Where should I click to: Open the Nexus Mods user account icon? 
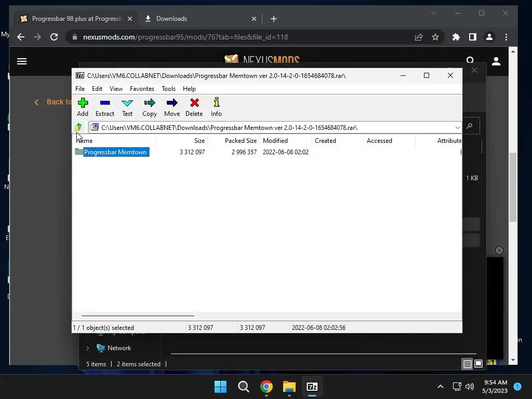(496, 61)
